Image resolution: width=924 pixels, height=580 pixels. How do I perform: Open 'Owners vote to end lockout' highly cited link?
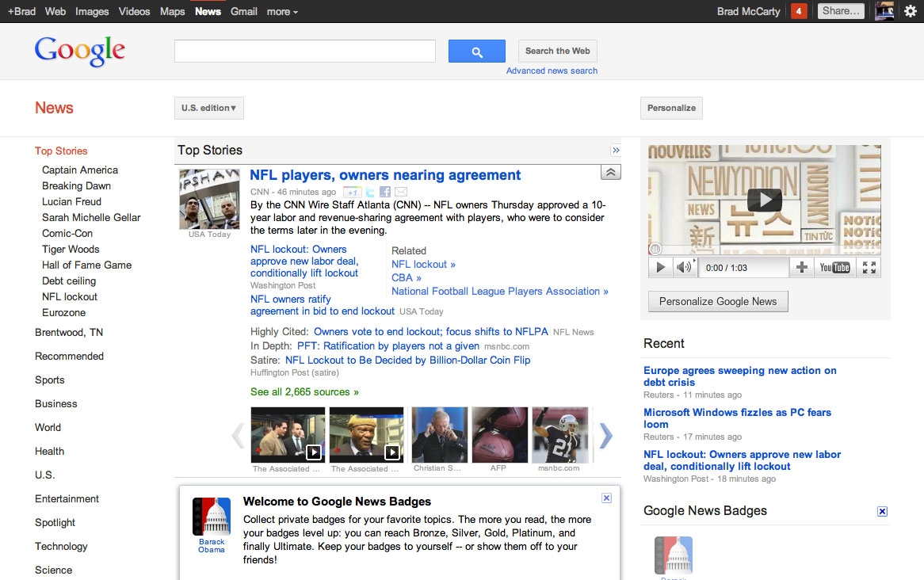click(431, 332)
